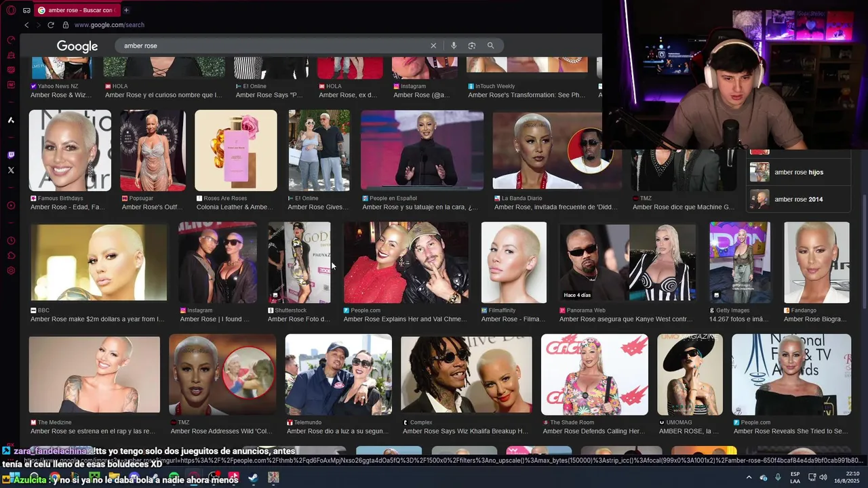This screenshot has height=488, width=868.
Task: Open Roses Are Roses perfume thumbnail
Action: (236, 150)
